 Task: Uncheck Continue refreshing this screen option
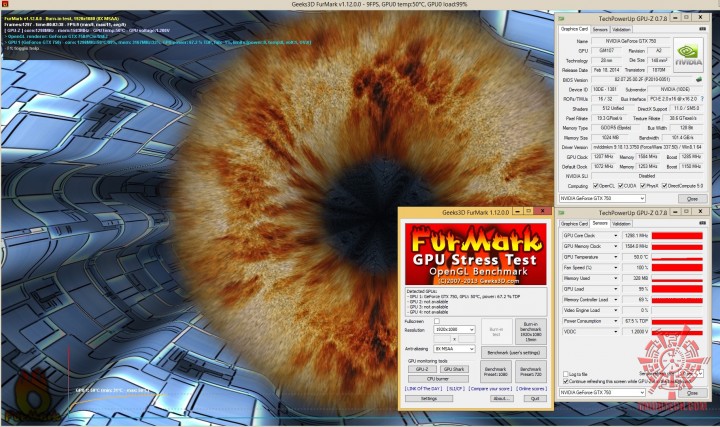pyautogui.click(x=566, y=382)
